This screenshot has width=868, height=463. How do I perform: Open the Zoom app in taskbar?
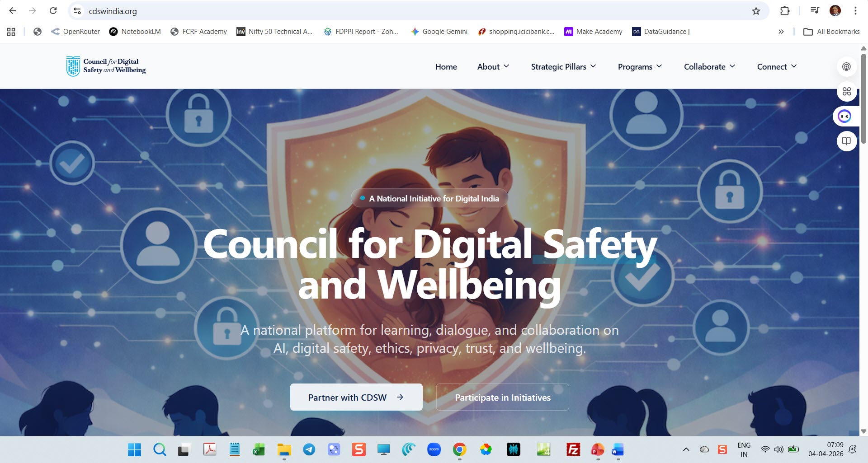(x=434, y=449)
